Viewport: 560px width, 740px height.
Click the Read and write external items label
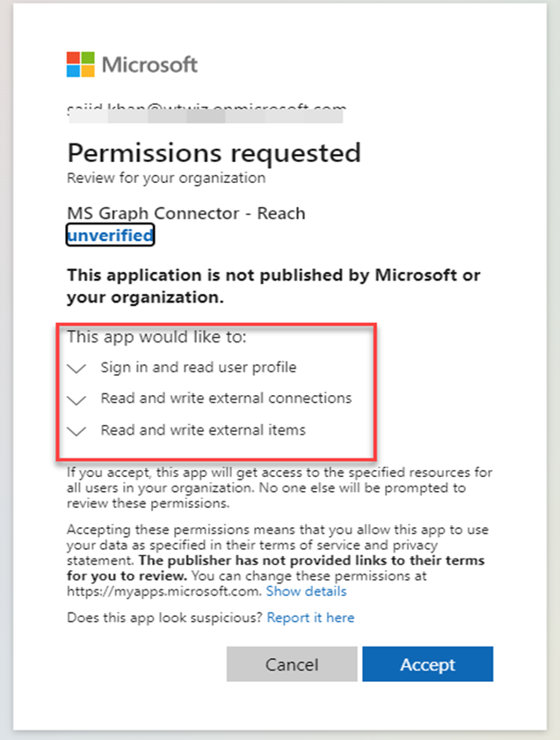[x=203, y=430]
